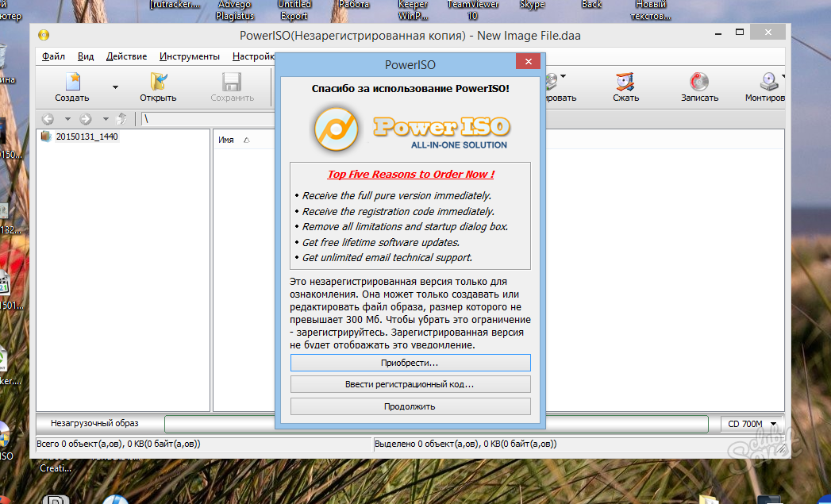Open the Настройки menu
Viewport: 831px width, 504px height.
(x=253, y=56)
